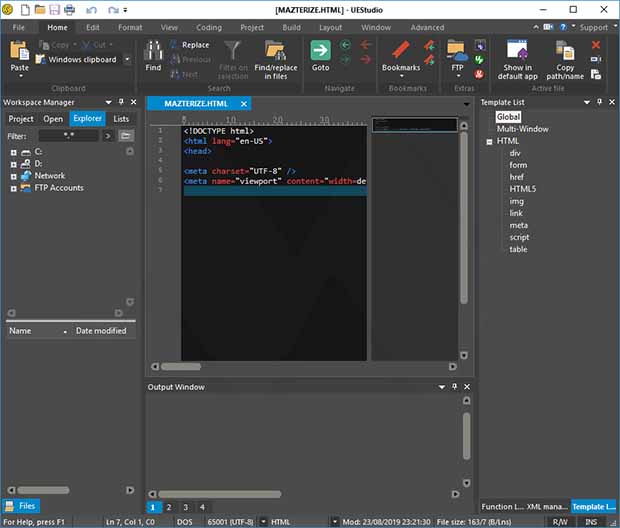Open Workspace Manager options dropdown arrow
The height and width of the screenshot is (528, 620).
[108, 102]
